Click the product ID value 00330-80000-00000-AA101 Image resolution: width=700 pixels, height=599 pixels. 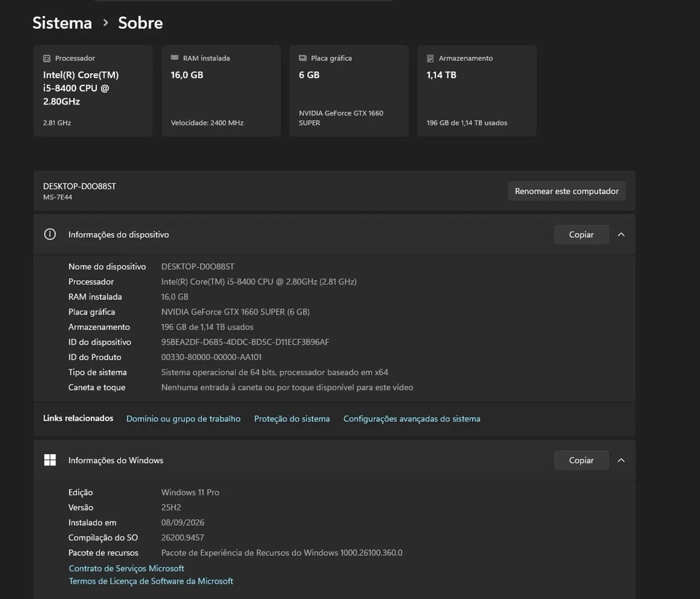pyautogui.click(x=211, y=357)
